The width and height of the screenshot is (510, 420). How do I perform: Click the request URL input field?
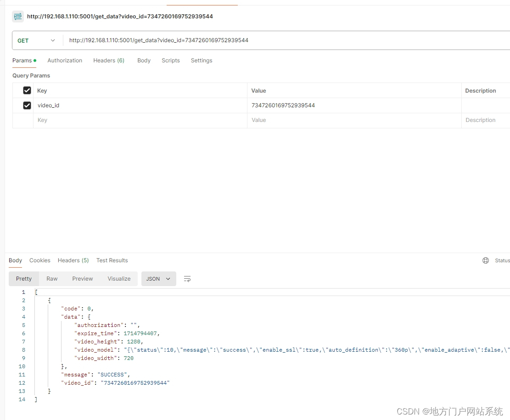point(286,40)
